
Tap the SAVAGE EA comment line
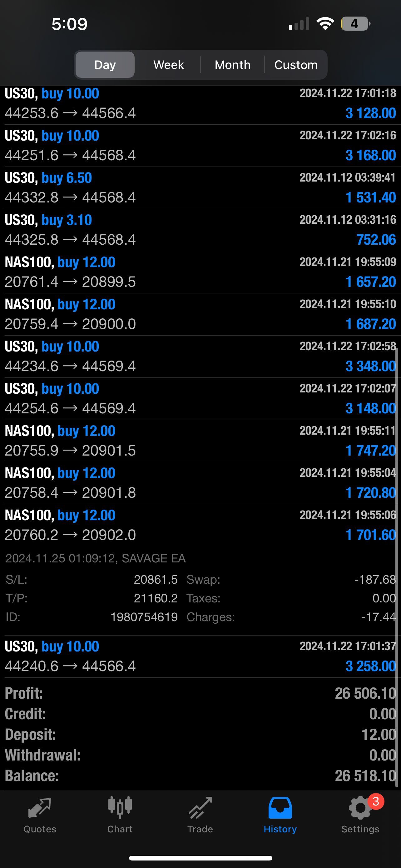tap(96, 558)
